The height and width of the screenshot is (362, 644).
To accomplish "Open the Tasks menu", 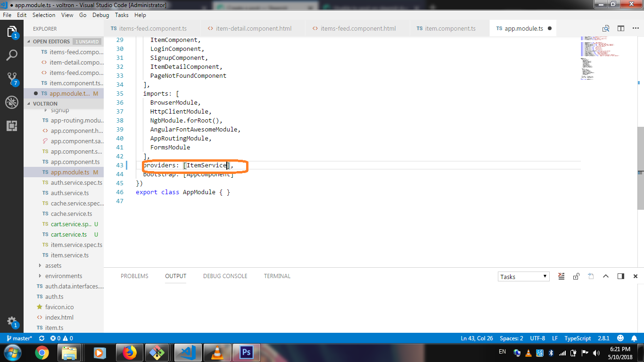I will point(122,15).
